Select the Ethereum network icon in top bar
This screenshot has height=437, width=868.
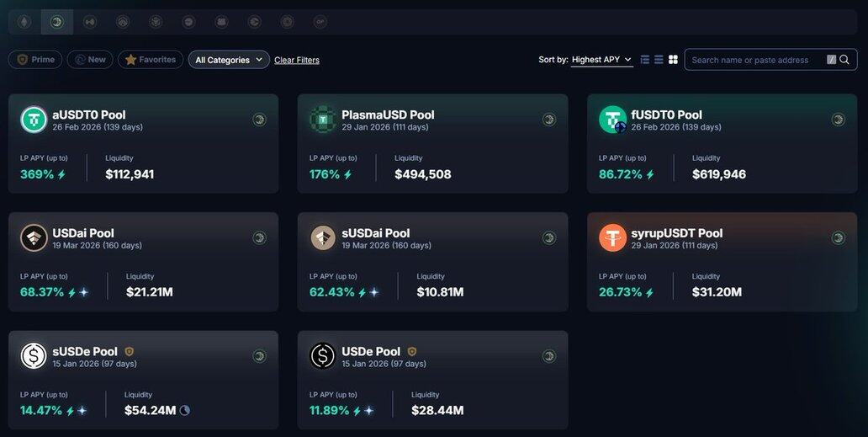[24, 22]
